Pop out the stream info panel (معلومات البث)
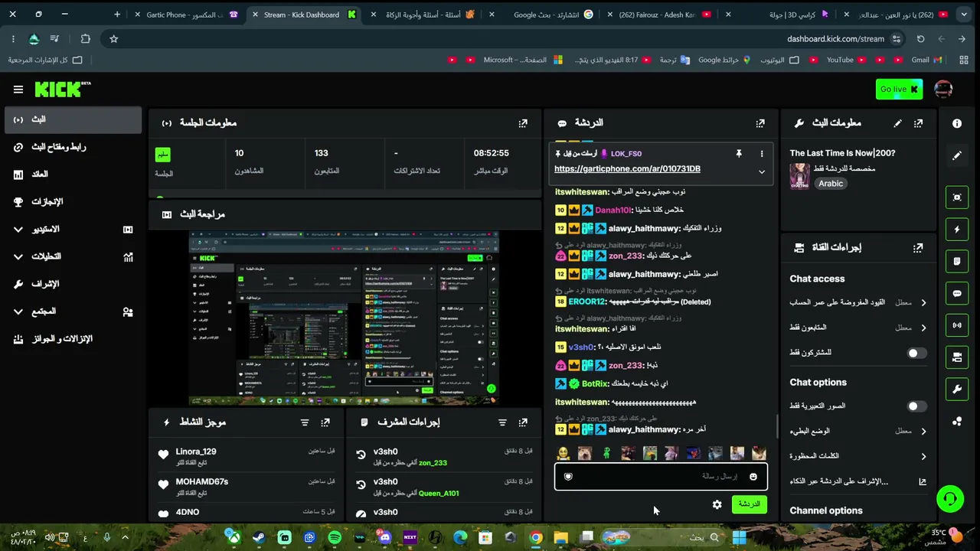This screenshot has width=980, height=551. [918, 123]
